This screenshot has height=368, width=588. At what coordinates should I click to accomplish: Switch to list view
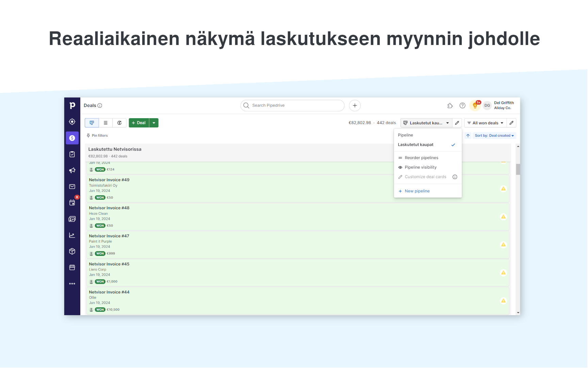pos(105,123)
